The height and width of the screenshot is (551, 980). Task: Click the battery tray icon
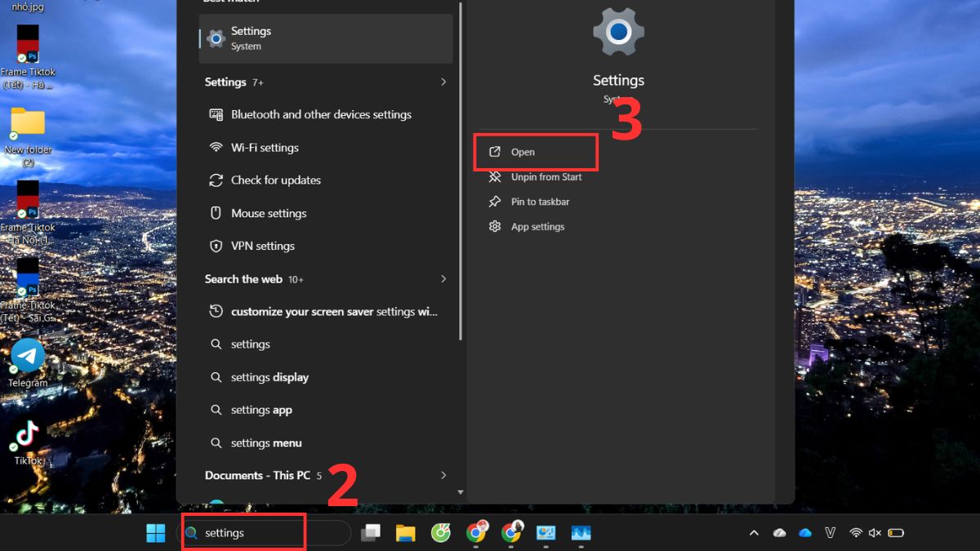tap(896, 533)
